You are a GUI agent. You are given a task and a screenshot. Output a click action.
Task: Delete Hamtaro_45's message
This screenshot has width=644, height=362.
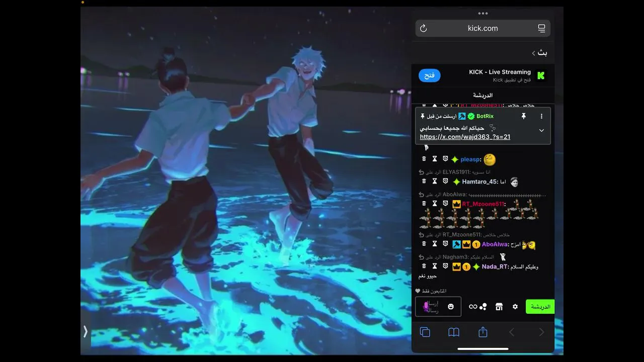(424, 182)
